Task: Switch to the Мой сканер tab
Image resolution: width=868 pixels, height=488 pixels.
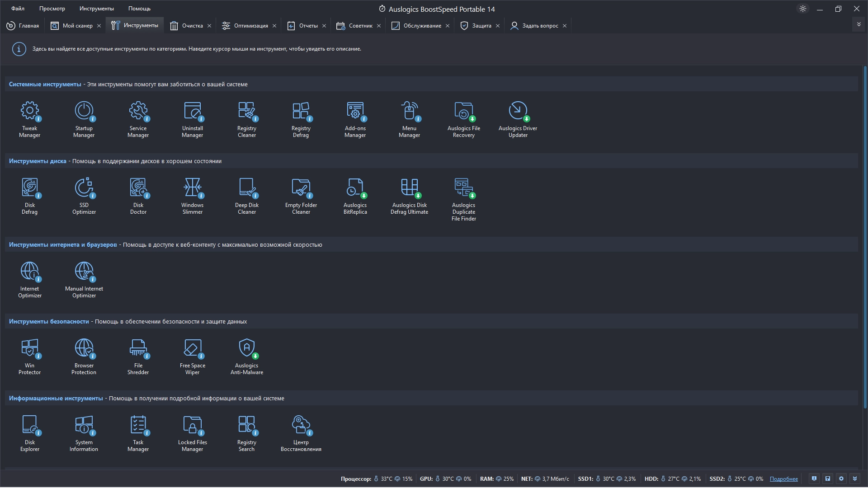Action: [77, 26]
